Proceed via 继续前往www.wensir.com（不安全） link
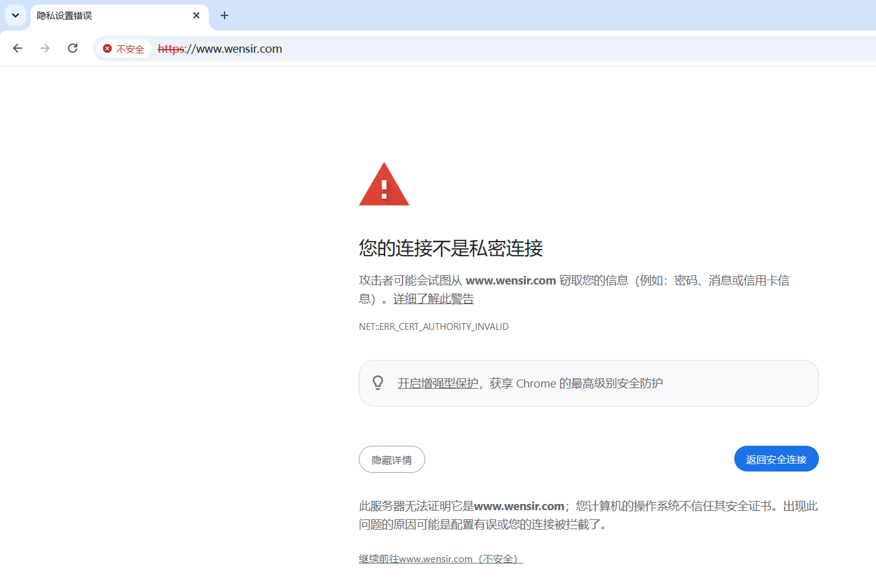The width and height of the screenshot is (876, 588). pos(441,559)
